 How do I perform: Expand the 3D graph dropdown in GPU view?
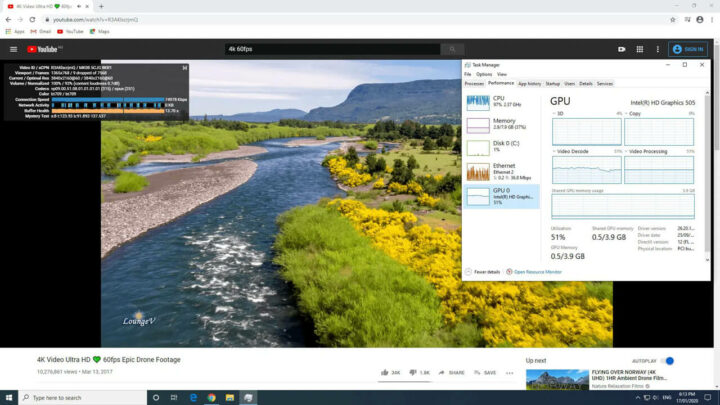coord(556,114)
